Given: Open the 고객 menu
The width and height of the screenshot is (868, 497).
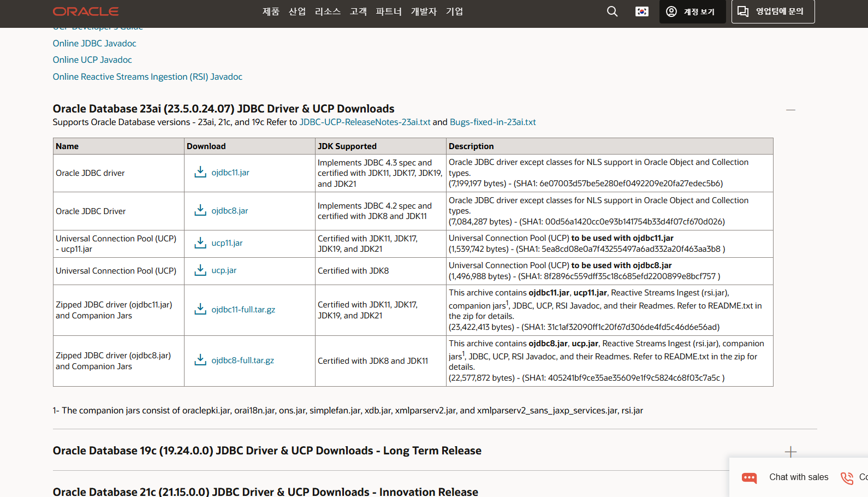Looking at the screenshot, I should pyautogui.click(x=358, y=11).
